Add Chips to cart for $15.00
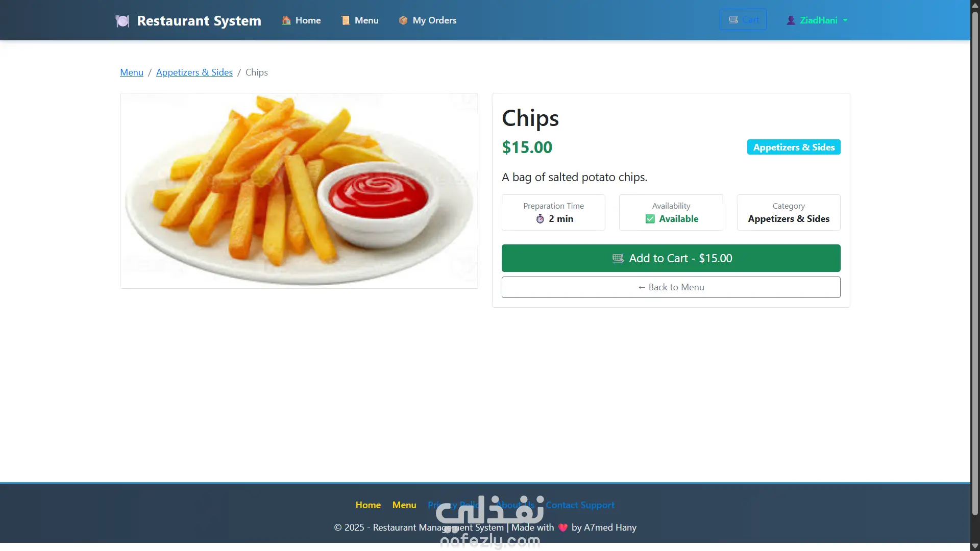980x551 pixels. [671, 258]
